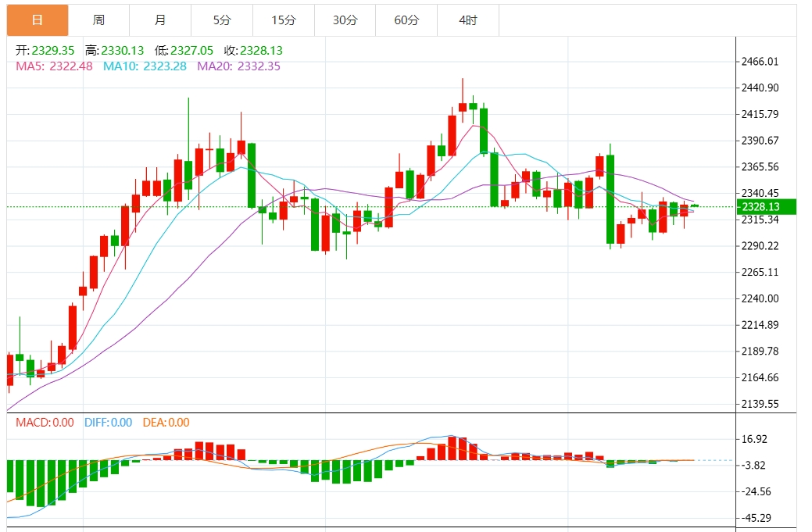Switch to the 周 weekly tab
812x532 pixels.
pos(99,20)
